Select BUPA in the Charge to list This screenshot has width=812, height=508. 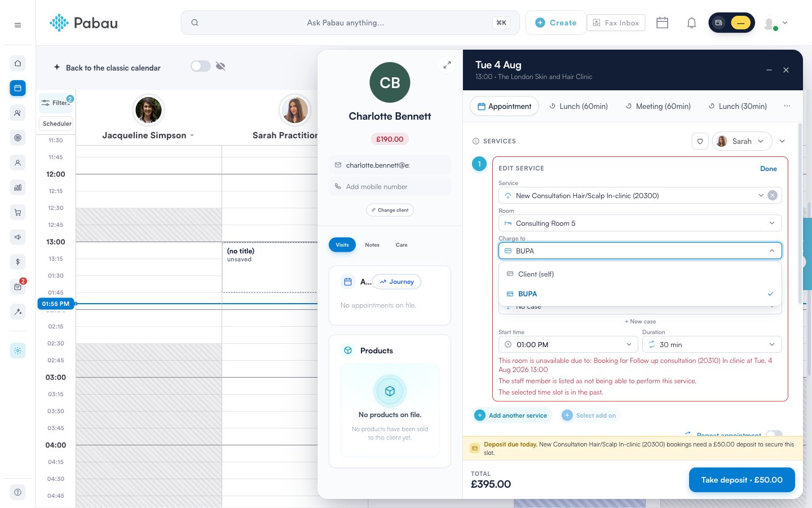click(x=640, y=294)
